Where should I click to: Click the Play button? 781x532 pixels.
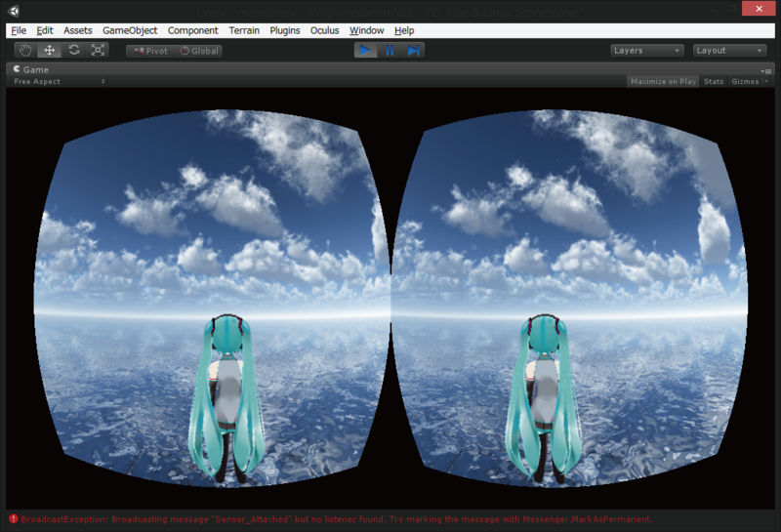click(x=365, y=51)
